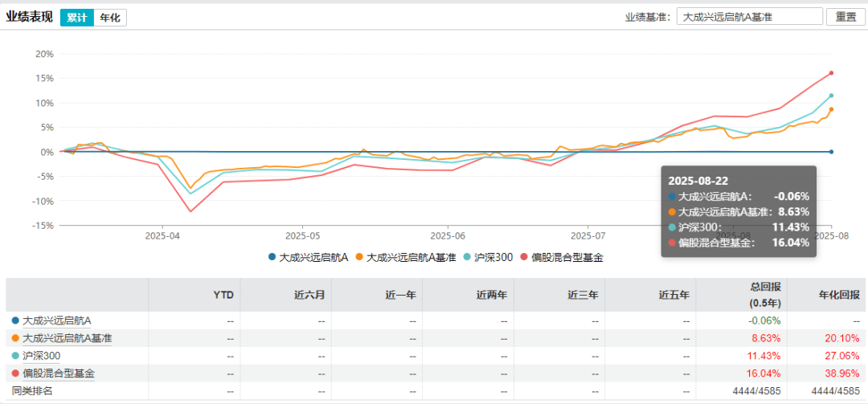Click the teal dot beside 沪深300 table row
Viewport: 868px width, 404px height.
[15, 356]
